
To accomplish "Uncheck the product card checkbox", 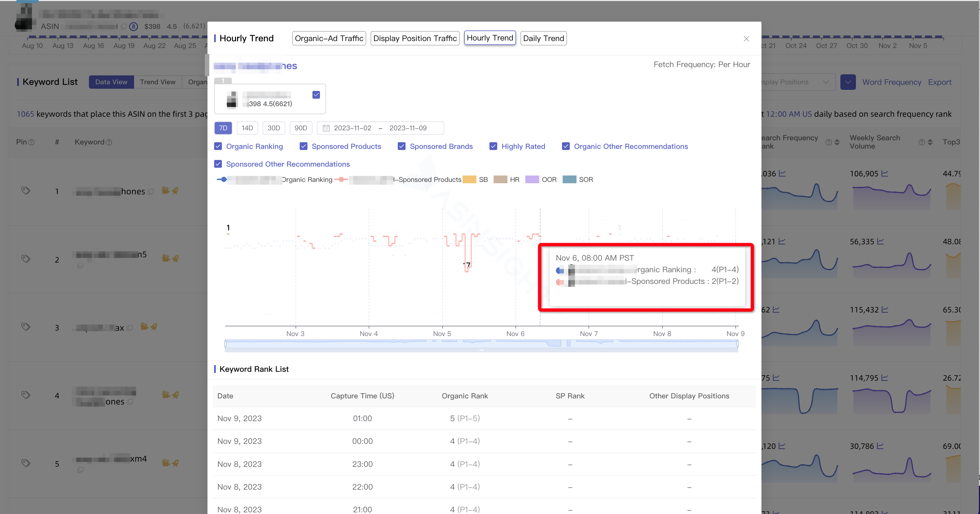I will coord(316,95).
